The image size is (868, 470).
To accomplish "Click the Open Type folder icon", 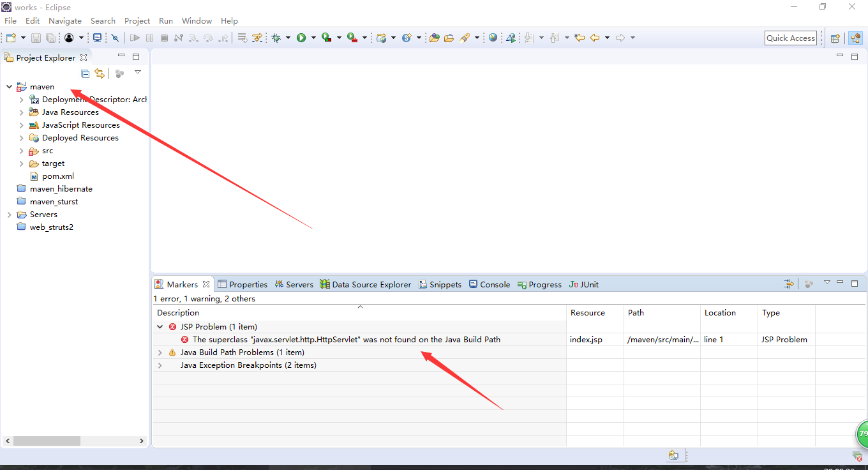I will coord(435,38).
